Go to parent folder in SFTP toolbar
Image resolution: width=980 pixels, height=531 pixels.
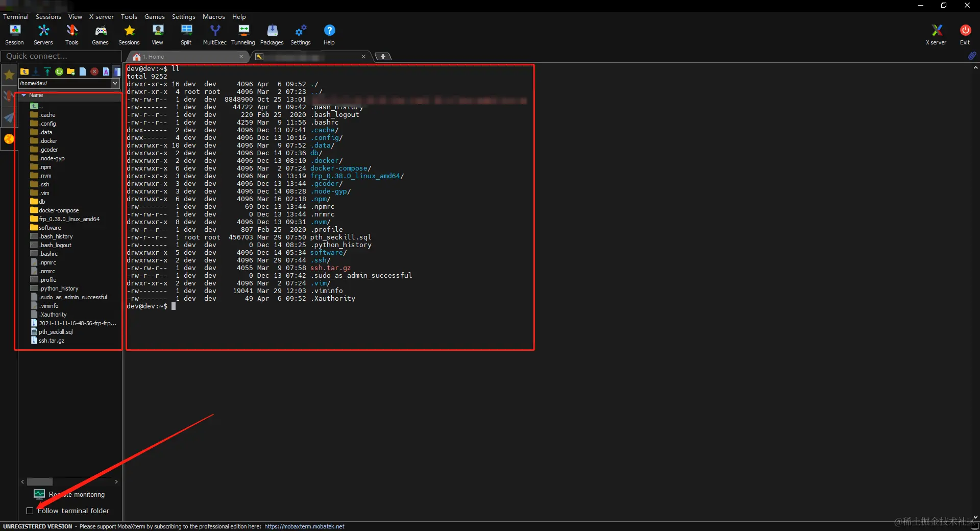coord(24,71)
